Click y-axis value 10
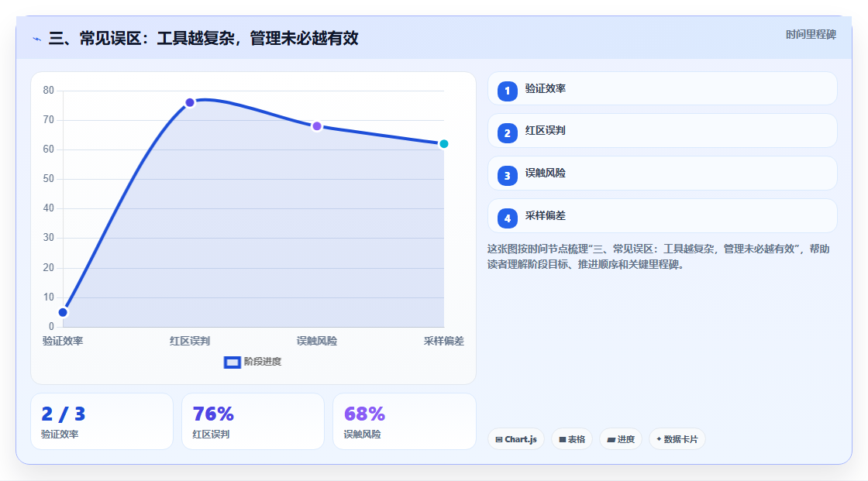This screenshot has height=481, width=868. point(49,297)
